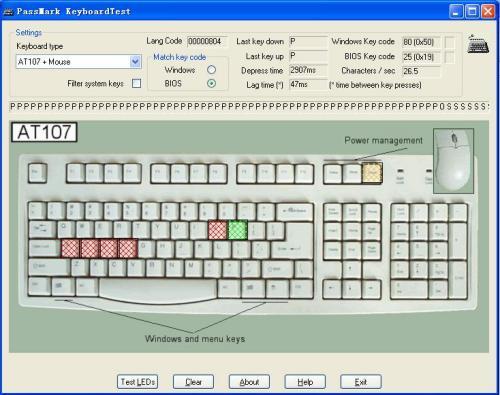The width and height of the screenshot is (500, 395).
Task: Click the yellow highlighted power management key
Action: [x=372, y=173]
